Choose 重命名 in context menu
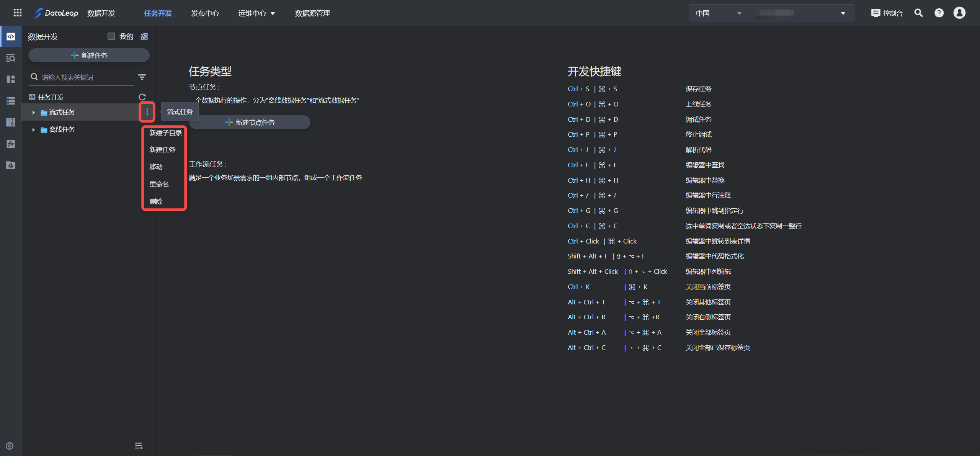980x456 pixels. tap(159, 184)
